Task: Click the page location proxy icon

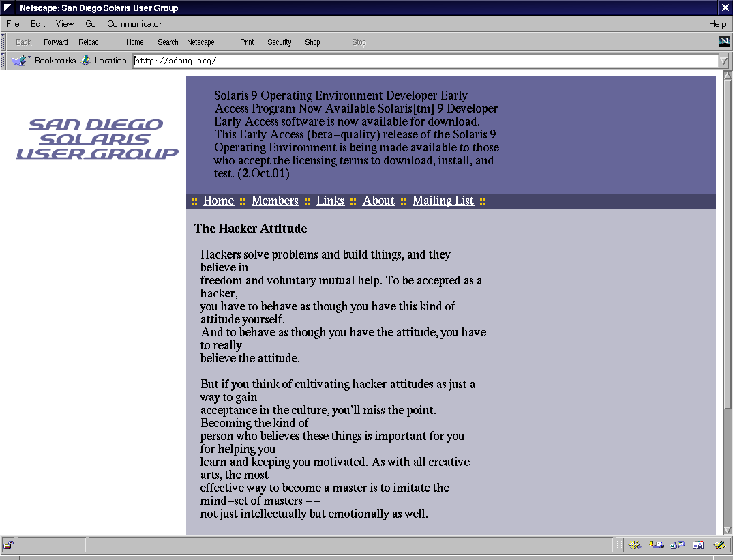Action: tap(85, 60)
